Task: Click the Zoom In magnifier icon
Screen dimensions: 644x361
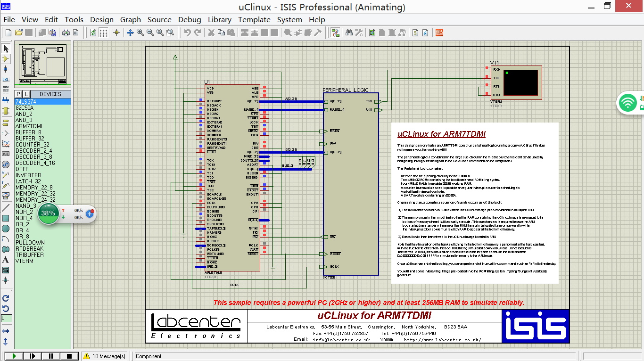Action: coord(140,33)
